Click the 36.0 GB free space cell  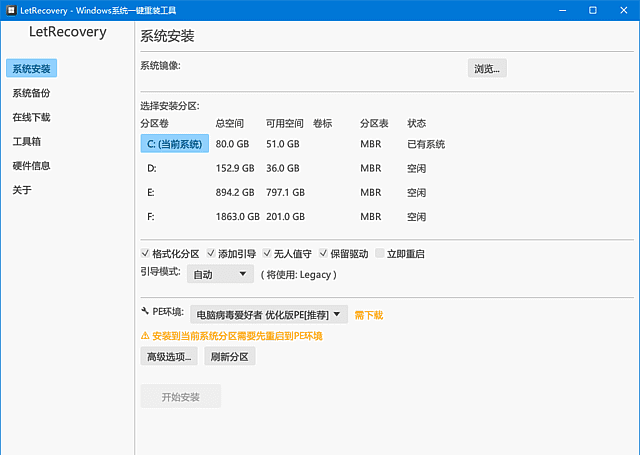coord(283,168)
